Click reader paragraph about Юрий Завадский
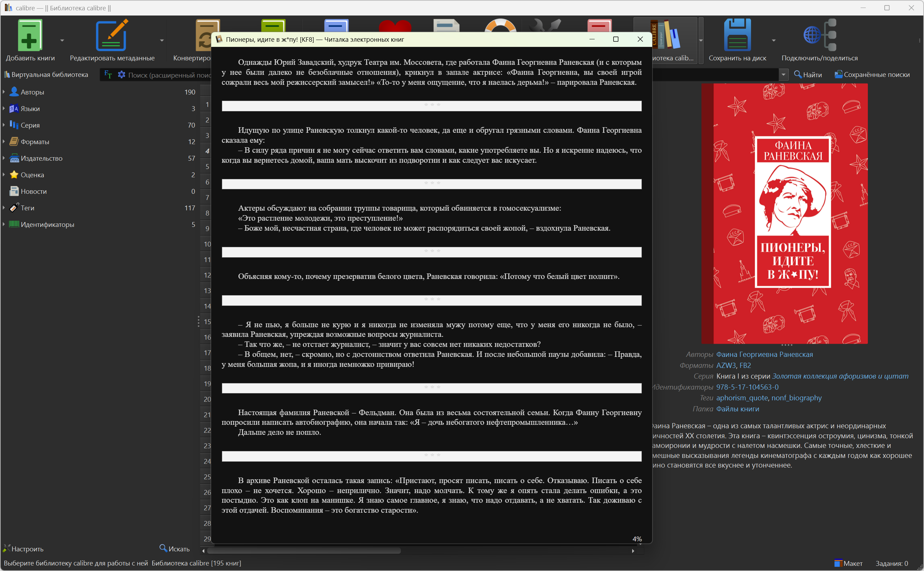 tap(431, 72)
